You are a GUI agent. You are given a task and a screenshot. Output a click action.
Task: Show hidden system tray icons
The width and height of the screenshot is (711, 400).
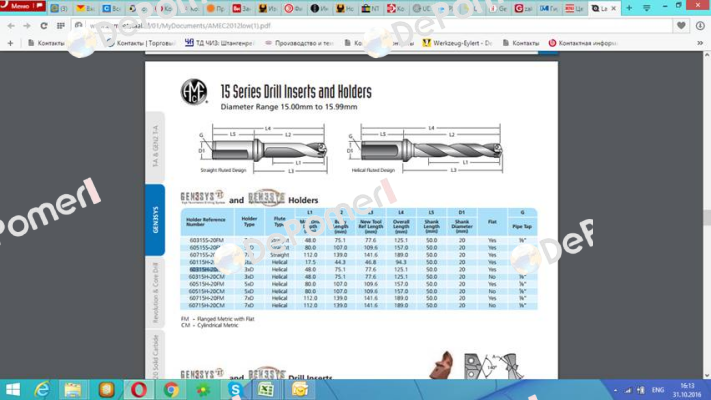[615, 390]
